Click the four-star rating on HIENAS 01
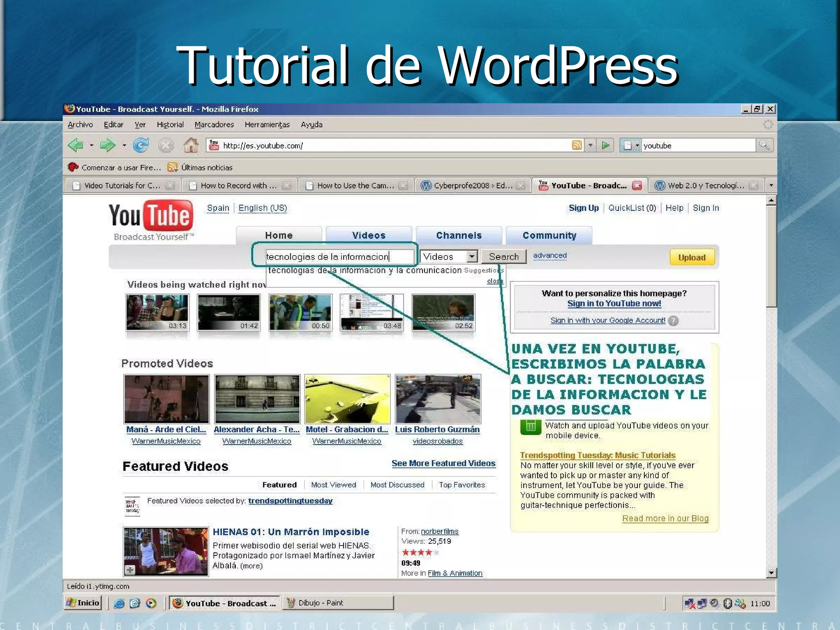This screenshot has height=630, width=840. coord(420,552)
